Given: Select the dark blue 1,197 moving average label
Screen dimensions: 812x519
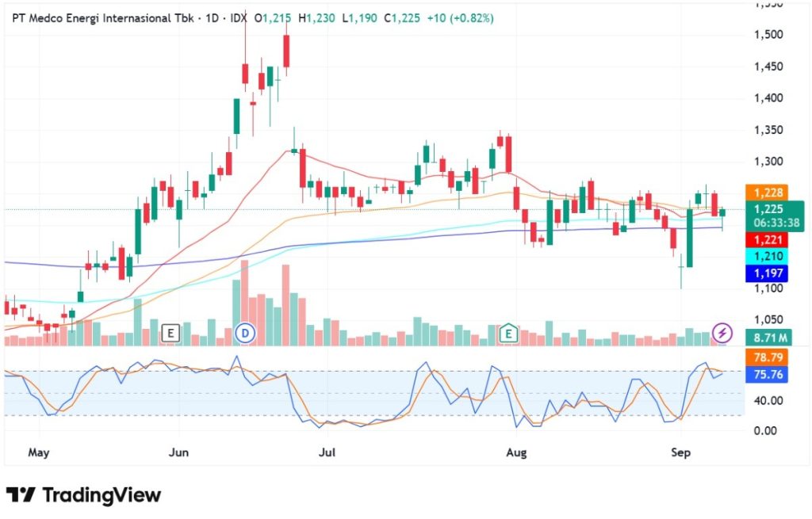Looking at the screenshot, I should pyautogui.click(x=768, y=273).
